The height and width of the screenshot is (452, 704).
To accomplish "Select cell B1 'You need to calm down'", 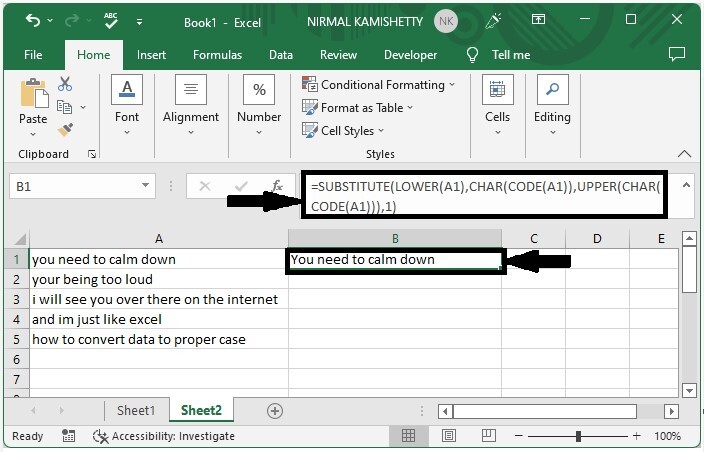I will [395, 259].
